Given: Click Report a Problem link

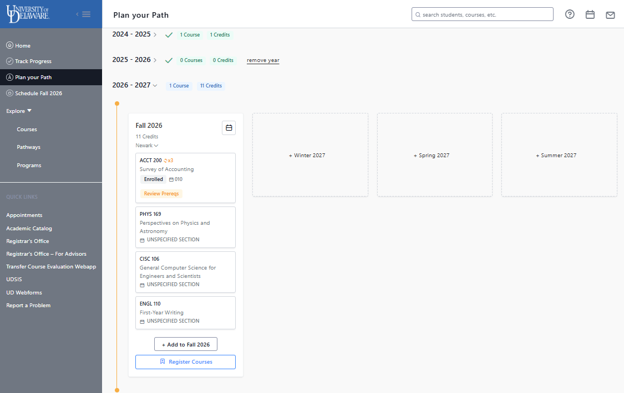Looking at the screenshot, I should coord(28,305).
